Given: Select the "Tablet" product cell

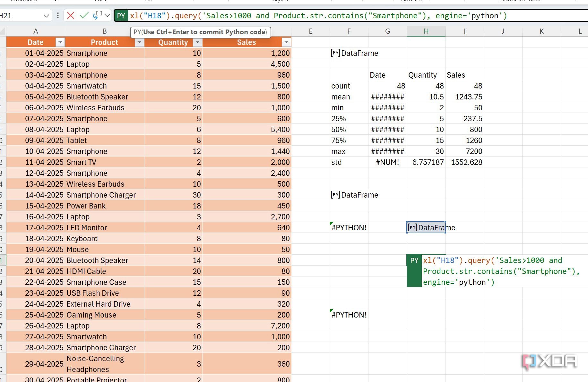Looking at the screenshot, I should 105,140.
